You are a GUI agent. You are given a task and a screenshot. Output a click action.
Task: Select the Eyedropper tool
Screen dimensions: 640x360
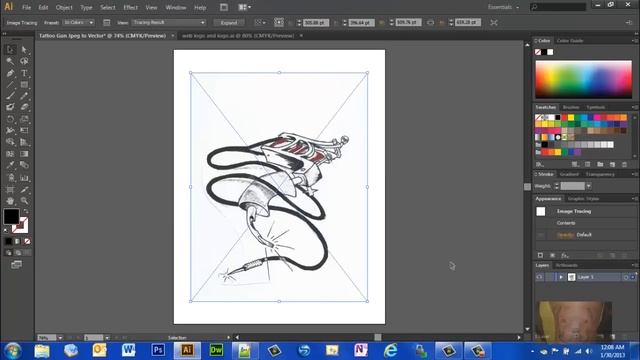click(x=10, y=165)
